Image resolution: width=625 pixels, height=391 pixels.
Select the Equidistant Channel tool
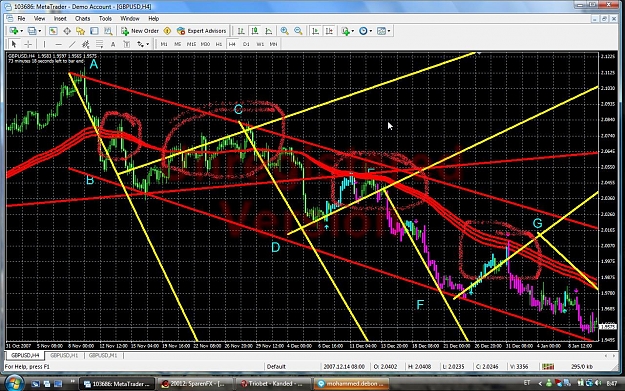point(85,44)
